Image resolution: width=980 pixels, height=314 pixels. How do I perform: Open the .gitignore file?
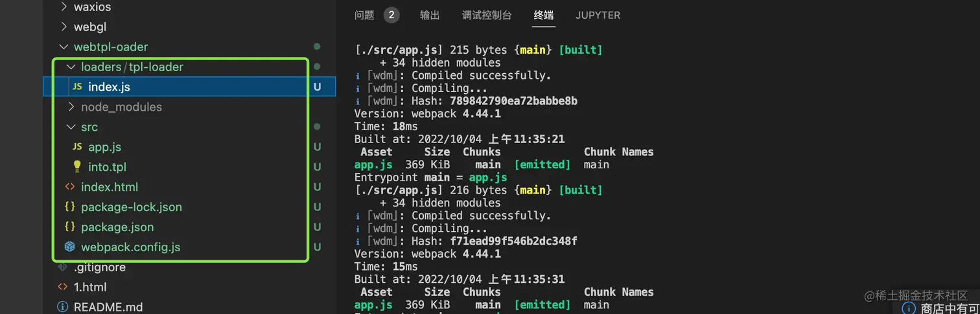point(100,267)
